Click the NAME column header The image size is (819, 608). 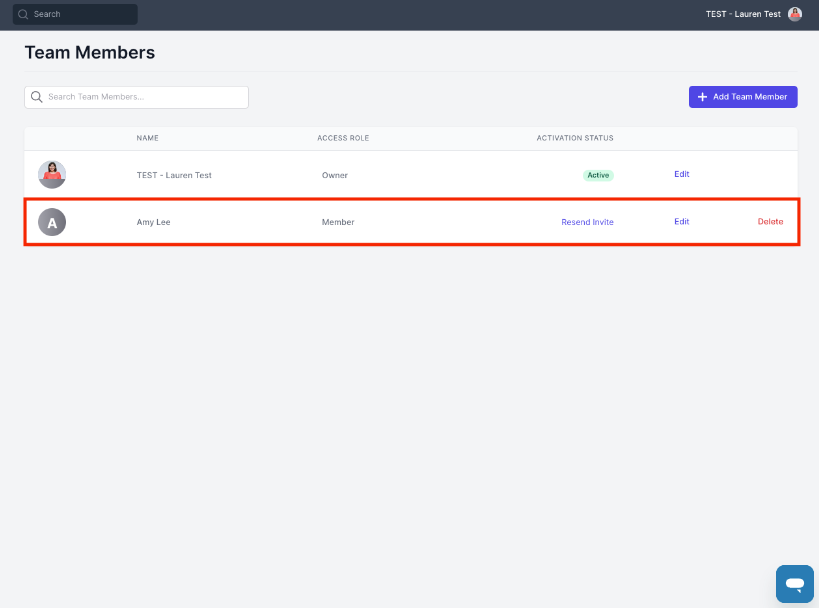point(147,138)
